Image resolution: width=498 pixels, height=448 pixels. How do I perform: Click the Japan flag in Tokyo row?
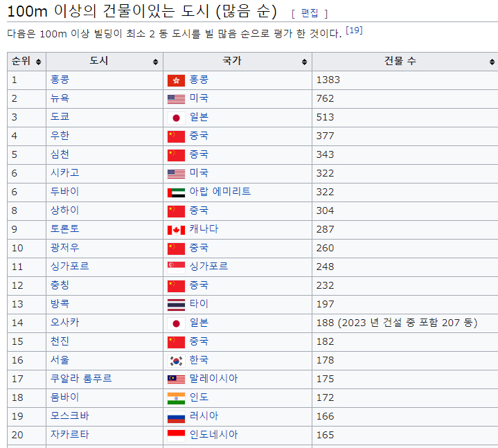[176, 118]
